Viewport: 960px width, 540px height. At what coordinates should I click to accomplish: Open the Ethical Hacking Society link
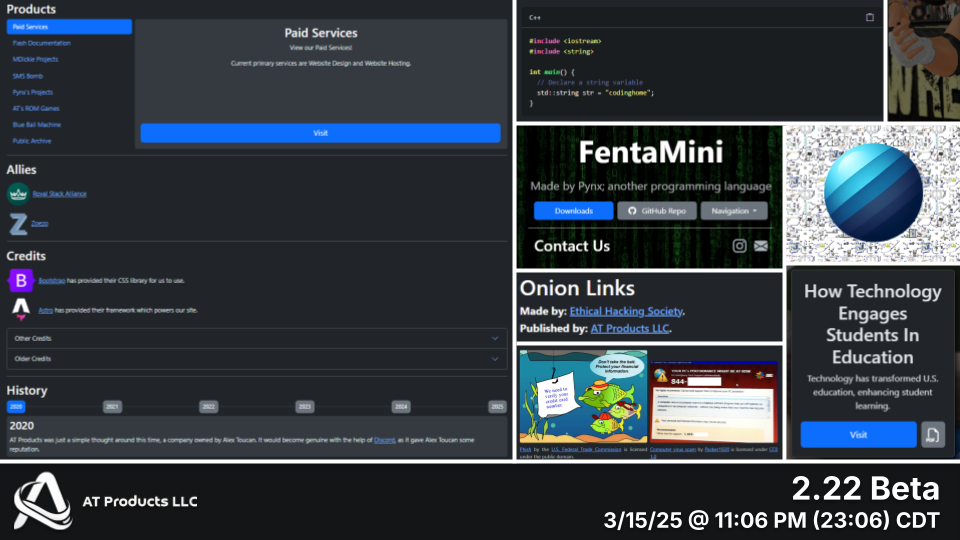[626, 311]
